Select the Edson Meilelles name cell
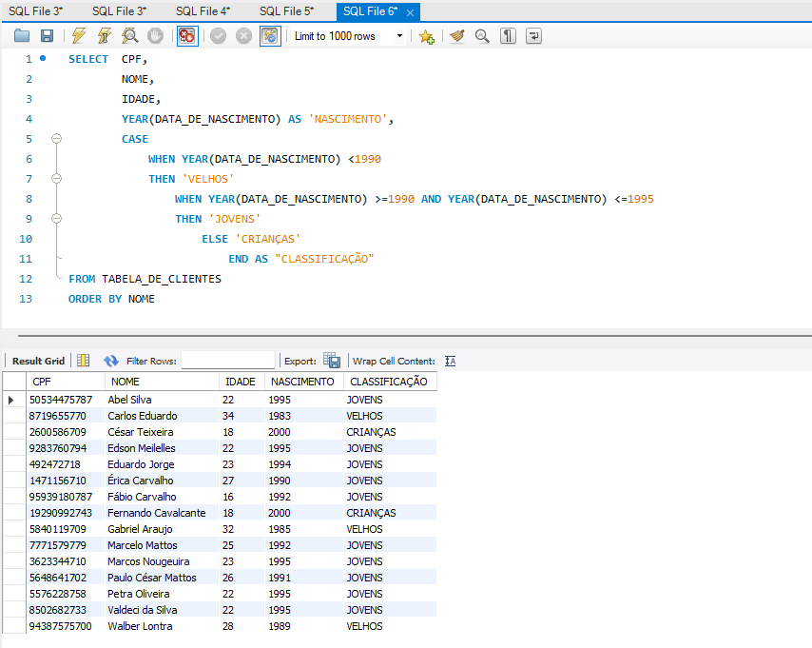Viewport: 812px width, 648px height. pos(162,448)
